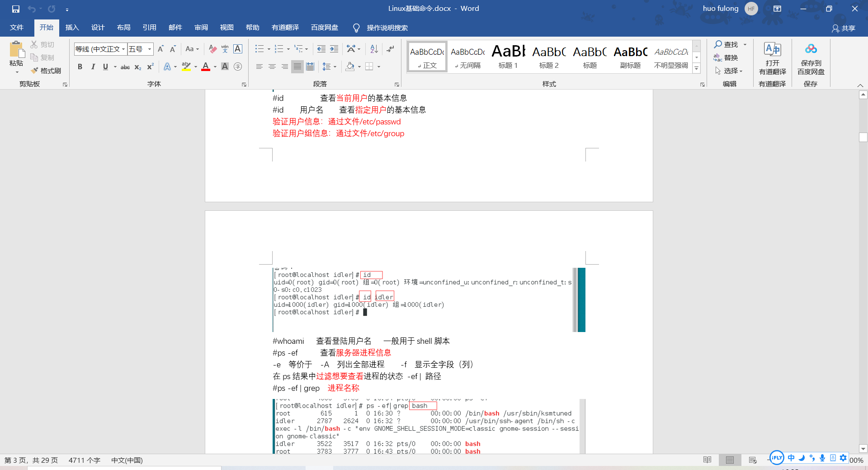
Task: Save the document with the floppy disk icon
Action: 16,9
